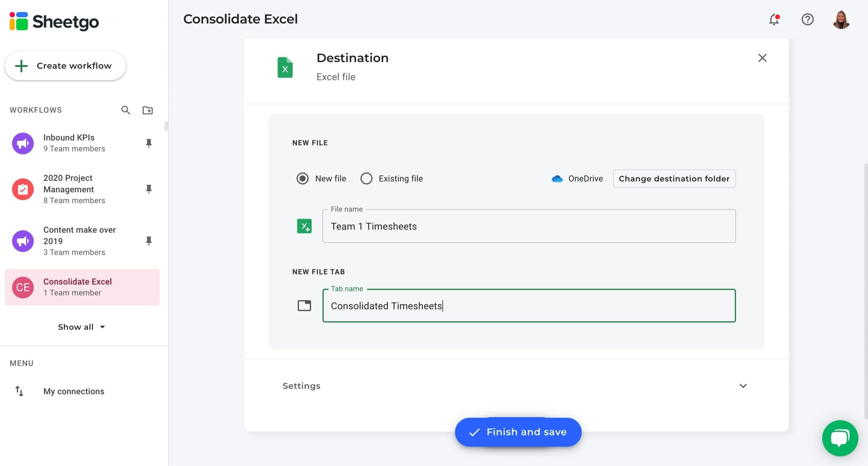Click the page scrollbar on the right
Viewport: 868px width, 466px height.
click(x=865, y=292)
